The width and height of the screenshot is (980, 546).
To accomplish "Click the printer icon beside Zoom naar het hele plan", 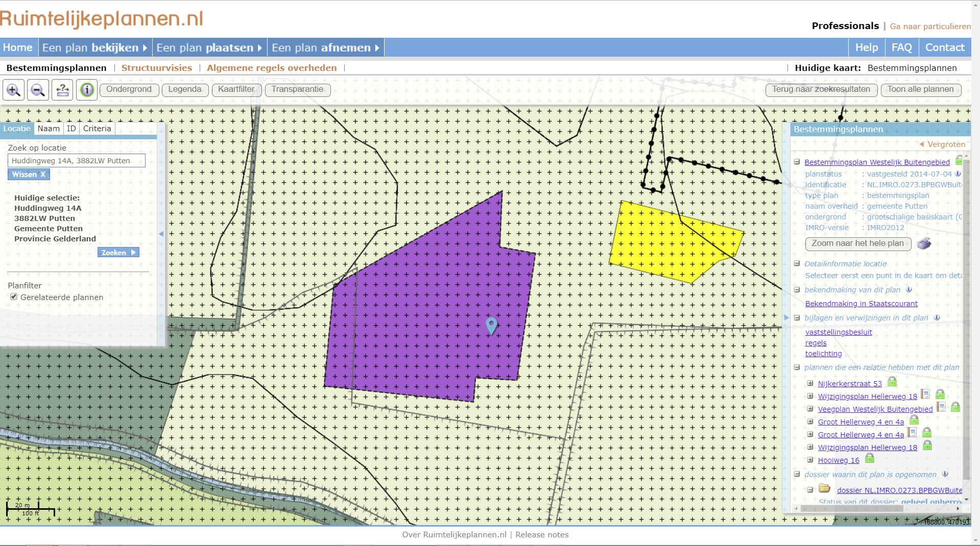I will click(924, 243).
